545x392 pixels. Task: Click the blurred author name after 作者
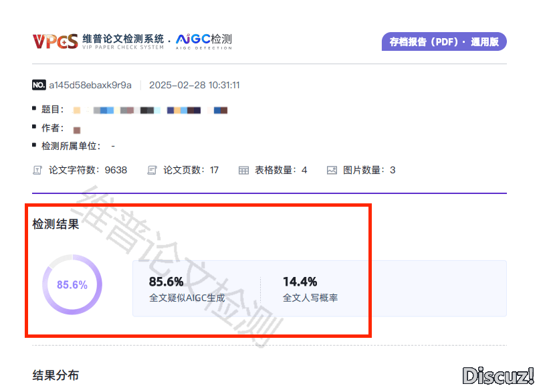(77, 130)
